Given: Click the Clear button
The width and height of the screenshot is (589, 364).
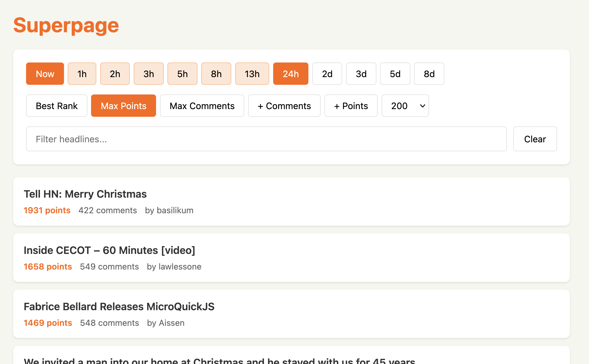Looking at the screenshot, I should 535,139.
